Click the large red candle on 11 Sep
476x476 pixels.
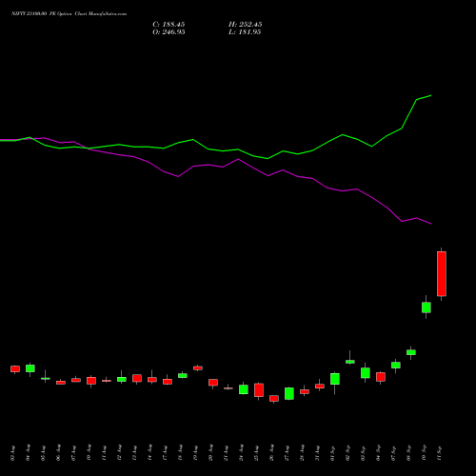(x=442, y=274)
